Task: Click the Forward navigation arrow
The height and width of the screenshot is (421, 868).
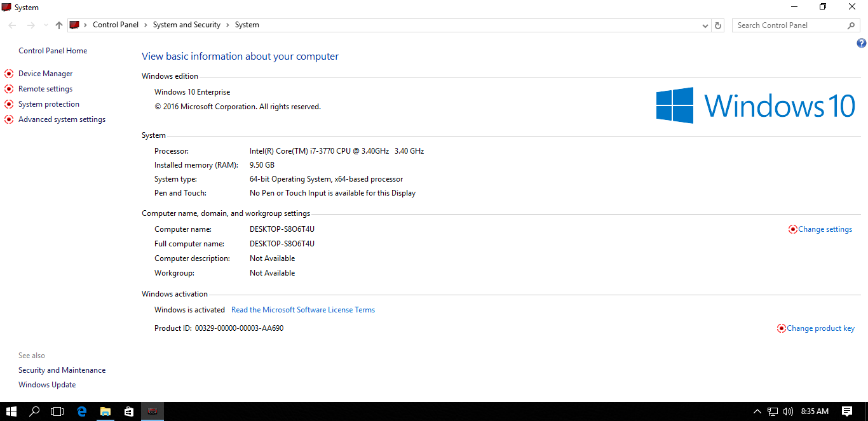Action: [31, 25]
